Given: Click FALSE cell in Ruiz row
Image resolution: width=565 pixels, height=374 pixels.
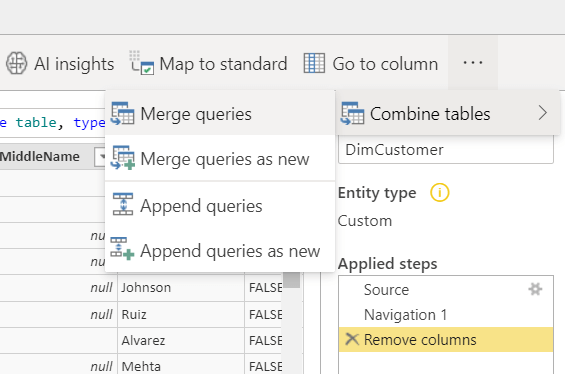Looking at the screenshot, I should click(x=264, y=314).
